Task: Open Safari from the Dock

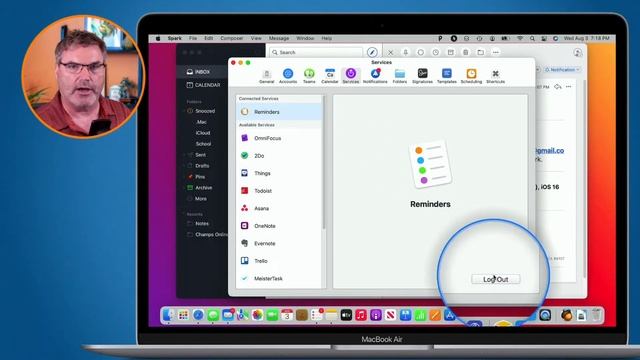Action: [x=198, y=315]
